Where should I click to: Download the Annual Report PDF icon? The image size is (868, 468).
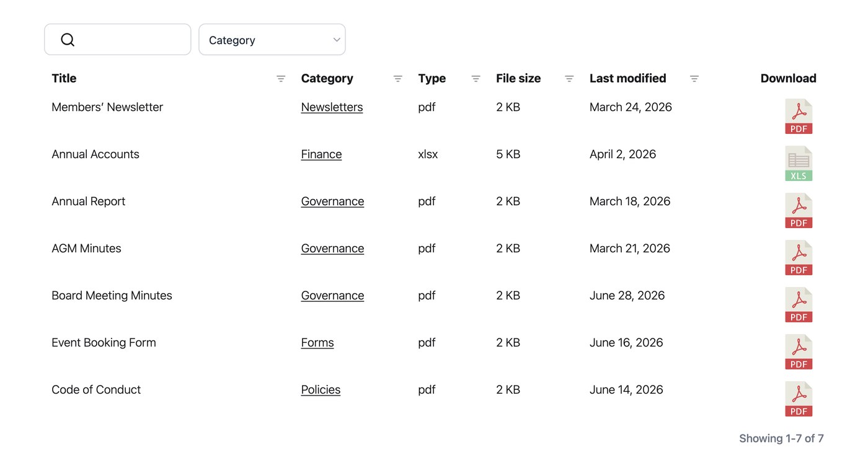pyautogui.click(x=799, y=211)
